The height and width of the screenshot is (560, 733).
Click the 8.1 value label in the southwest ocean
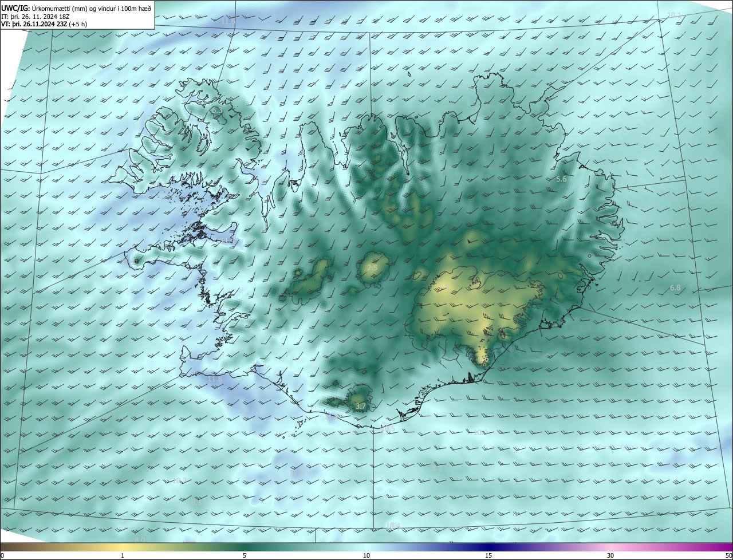point(196,503)
